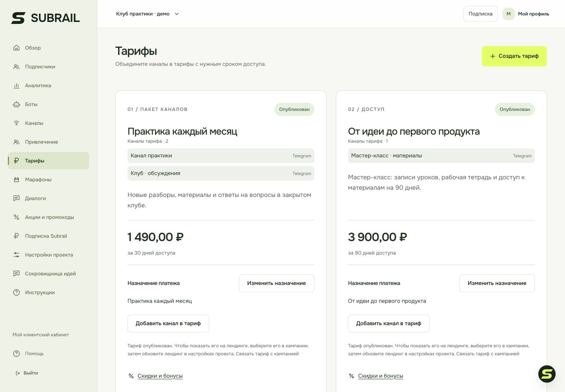This screenshot has width=565, height=392.
Task: Click the Выйти logout icon
Action: (18, 373)
